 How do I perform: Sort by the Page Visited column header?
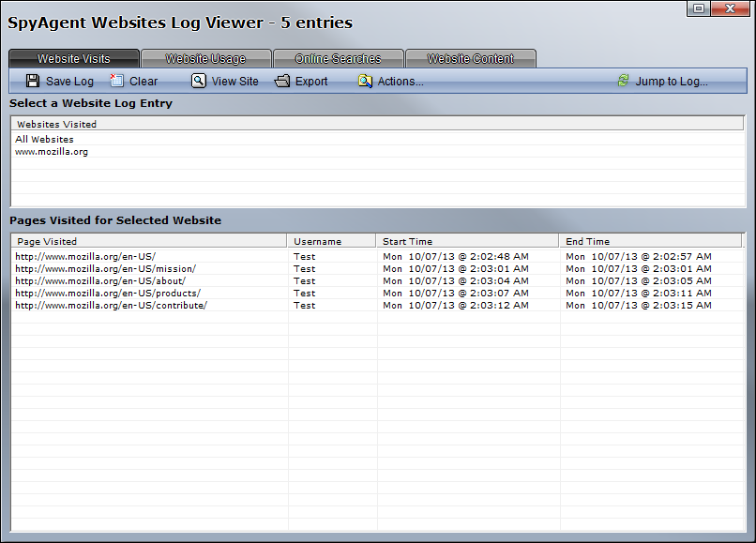150,241
